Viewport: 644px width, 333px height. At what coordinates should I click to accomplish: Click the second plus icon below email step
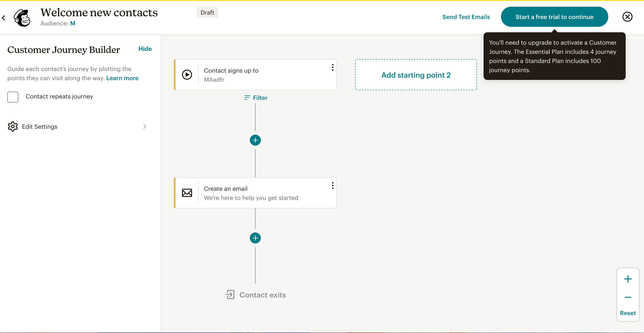click(x=255, y=238)
